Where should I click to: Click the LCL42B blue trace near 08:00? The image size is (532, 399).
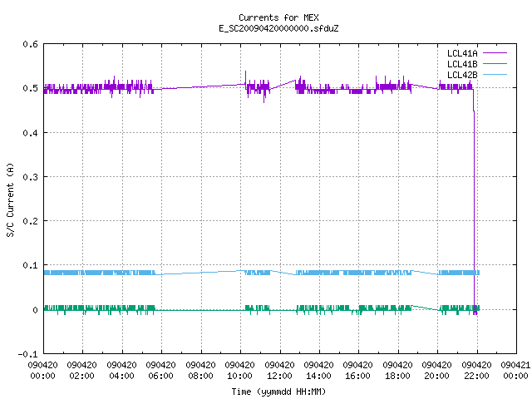point(200,272)
